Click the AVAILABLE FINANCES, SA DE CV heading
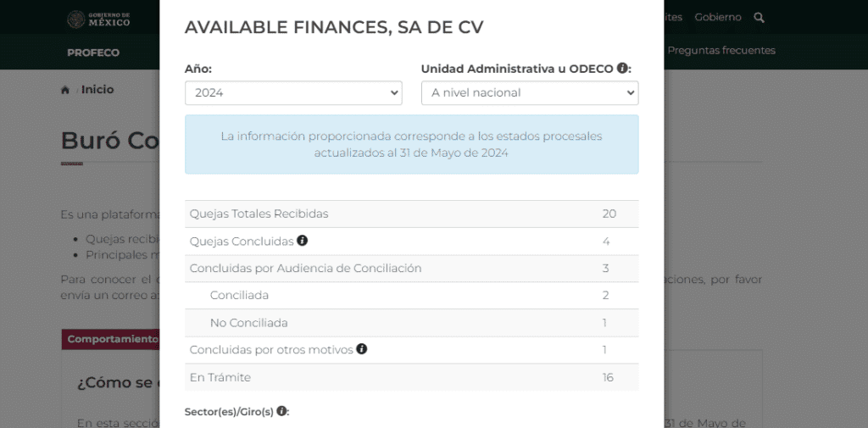This screenshot has height=428, width=868. tap(334, 28)
